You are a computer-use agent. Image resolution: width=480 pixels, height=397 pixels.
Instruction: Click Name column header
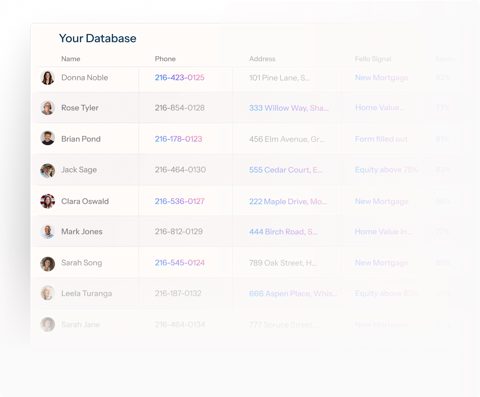[x=71, y=59]
